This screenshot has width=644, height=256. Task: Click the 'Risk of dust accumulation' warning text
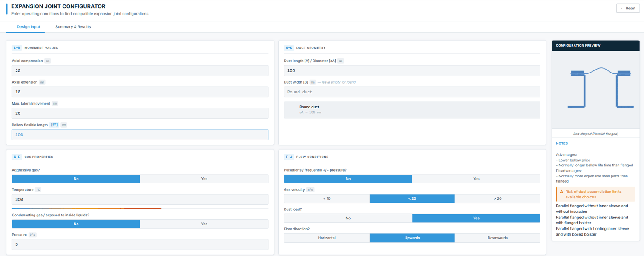coord(593,194)
